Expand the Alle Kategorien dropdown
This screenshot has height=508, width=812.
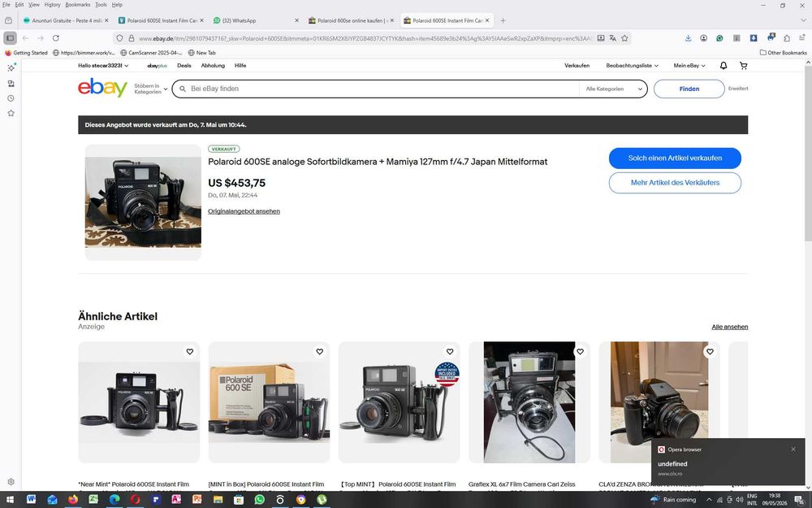pyautogui.click(x=614, y=89)
